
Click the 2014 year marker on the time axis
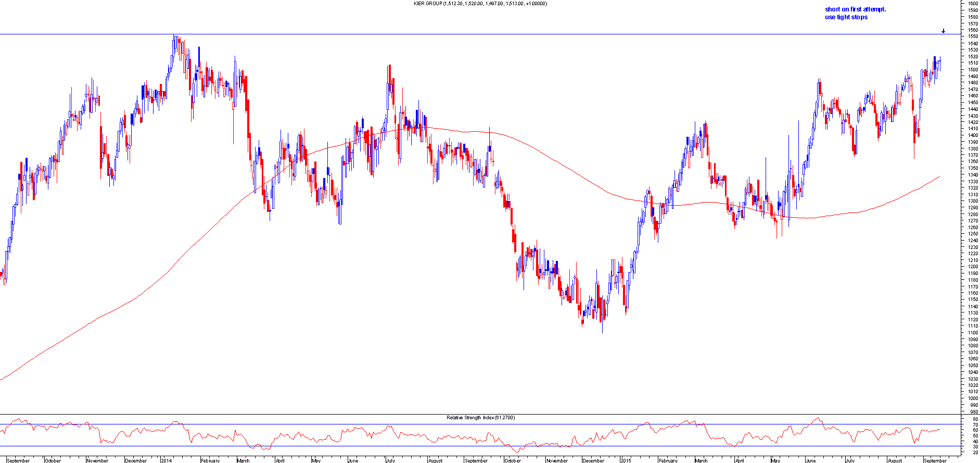click(x=167, y=460)
